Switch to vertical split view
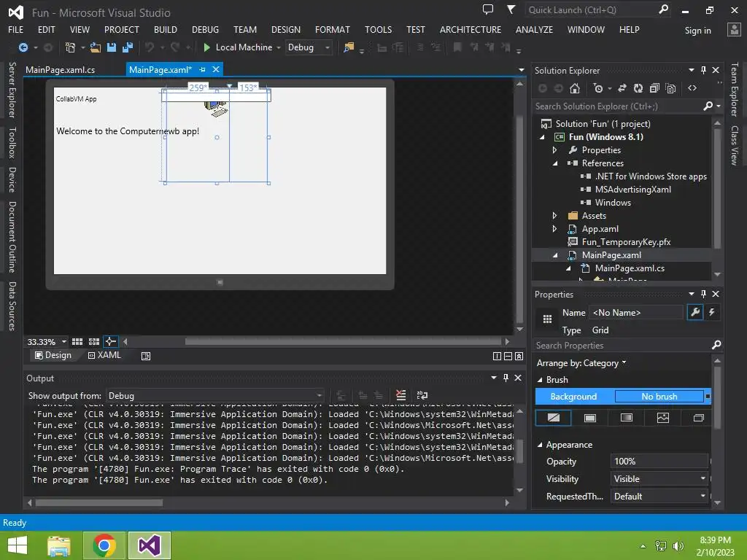Image resolution: width=747 pixels, height=560 pixels. pos(497,356)
